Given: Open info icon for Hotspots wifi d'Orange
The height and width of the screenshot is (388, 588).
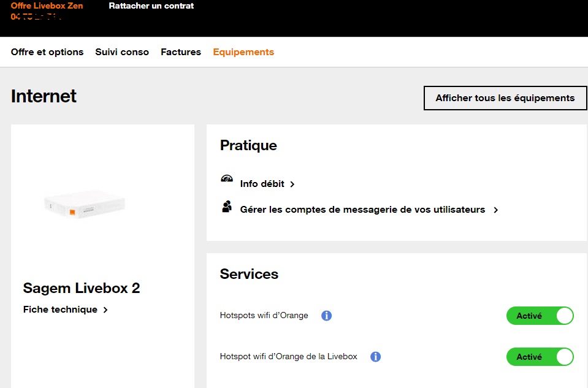Looking at the screenshot, I should pos(327,316).
